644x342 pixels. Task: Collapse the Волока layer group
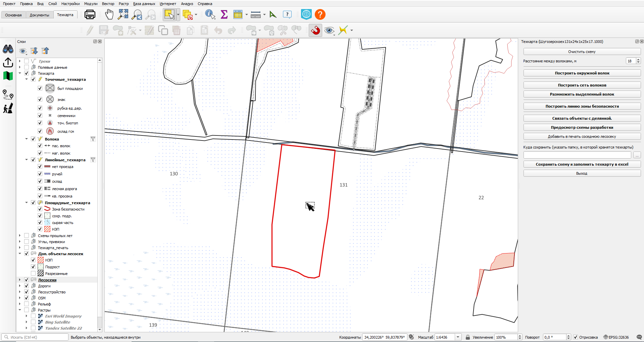[x=27, y=139]
